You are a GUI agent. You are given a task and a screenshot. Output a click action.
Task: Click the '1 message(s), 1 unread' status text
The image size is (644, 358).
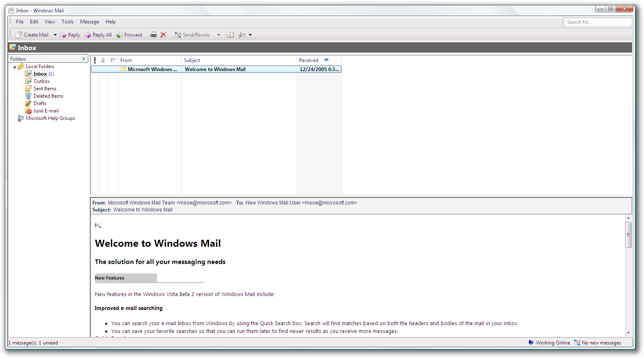(33, 343)
